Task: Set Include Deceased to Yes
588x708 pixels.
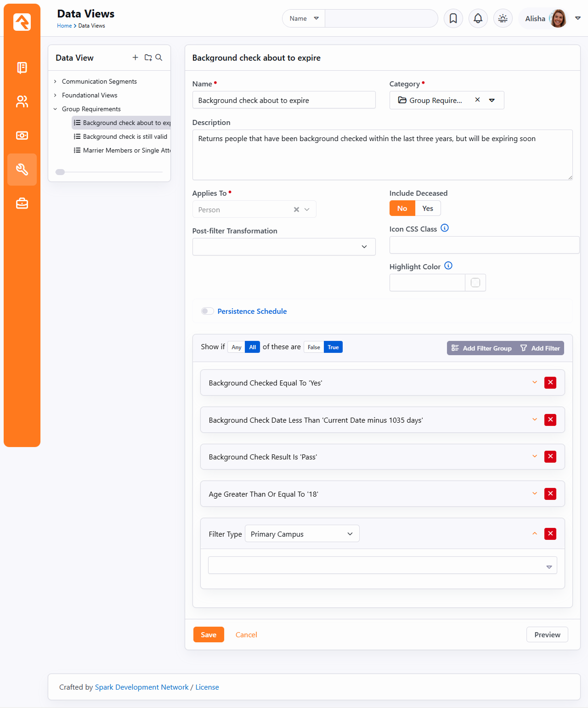Action: click(x=427, y=209)
